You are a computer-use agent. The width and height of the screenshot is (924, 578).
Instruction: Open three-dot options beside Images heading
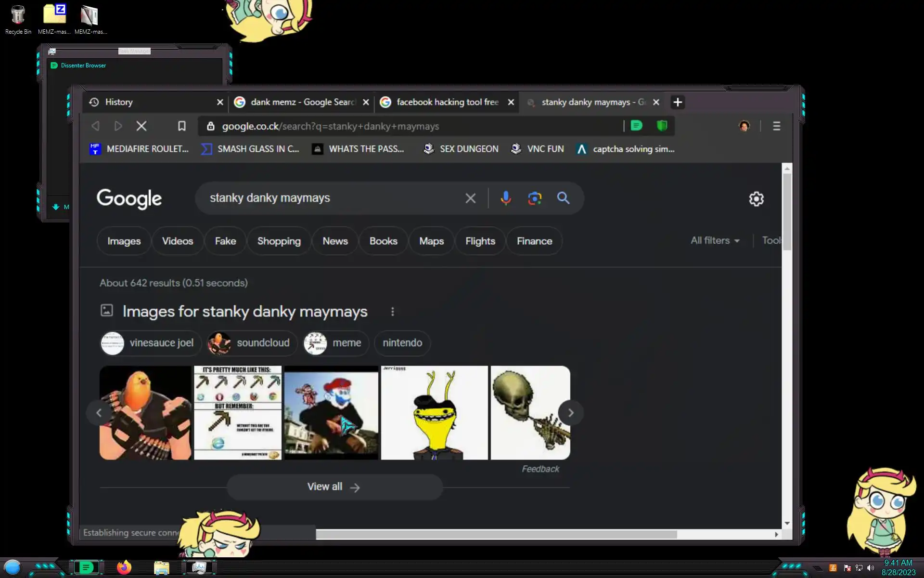pos(393,312)
